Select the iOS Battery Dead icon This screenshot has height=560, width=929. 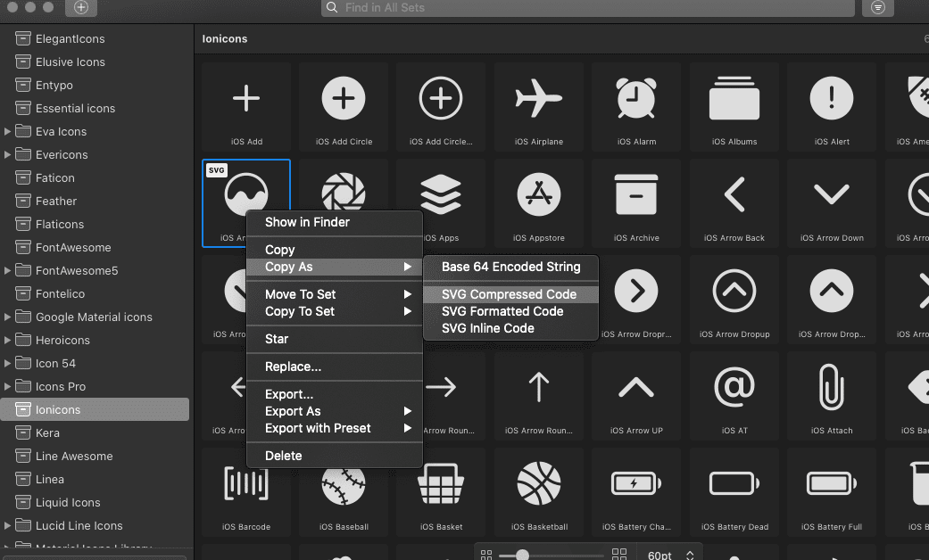(x=734, y=492)
